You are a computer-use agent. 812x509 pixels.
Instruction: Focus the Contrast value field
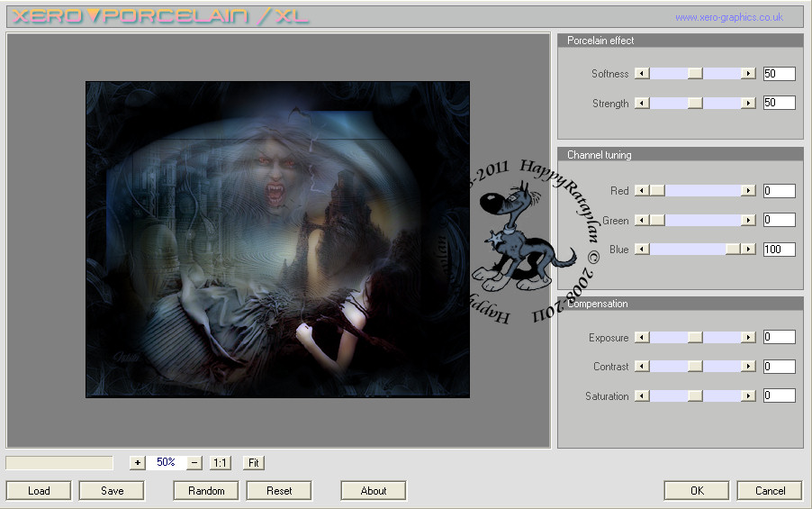point(780,367)
